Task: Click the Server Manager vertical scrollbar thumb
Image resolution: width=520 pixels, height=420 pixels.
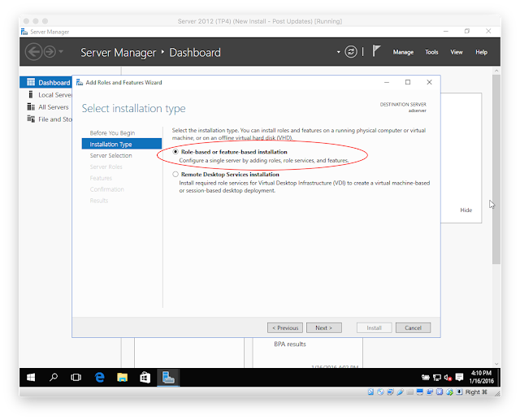Action: (496, 169)
